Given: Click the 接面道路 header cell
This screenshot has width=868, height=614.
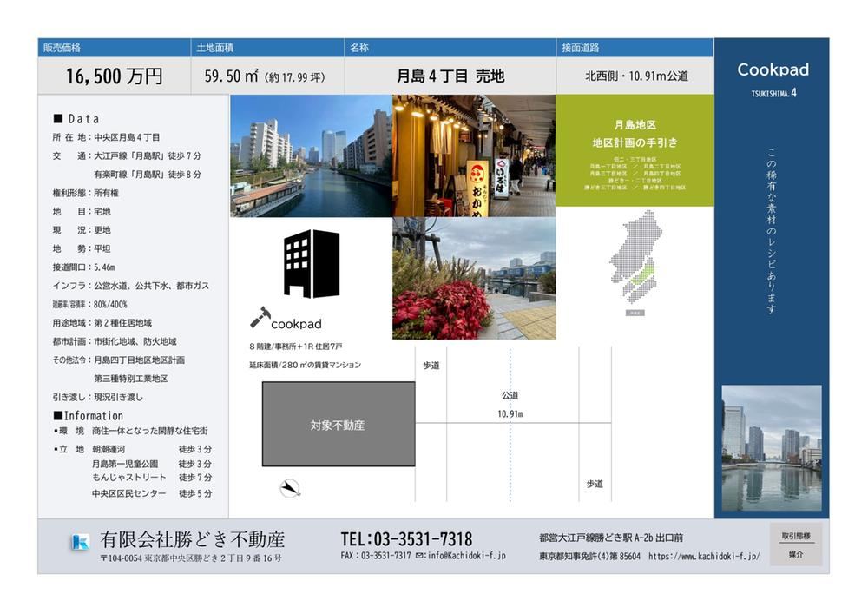Looking at the screenshot, I should (635, 48).
